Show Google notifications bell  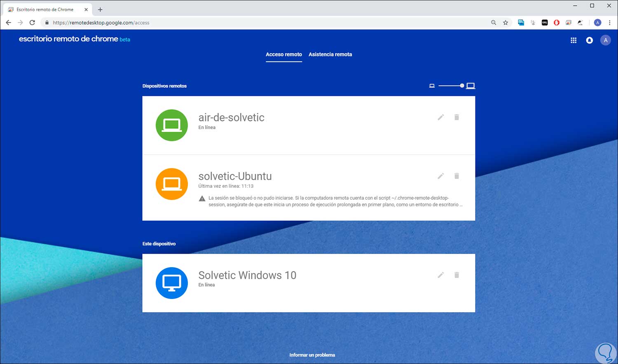(x=590, y=40)
